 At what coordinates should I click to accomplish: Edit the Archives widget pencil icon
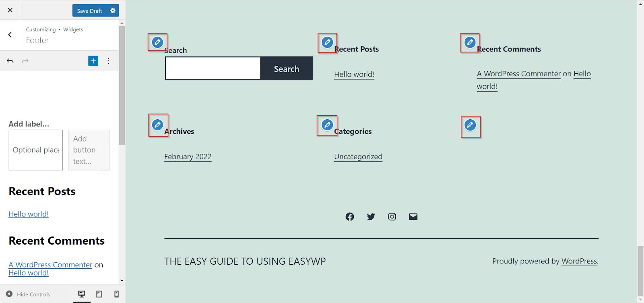pos(157,125)
